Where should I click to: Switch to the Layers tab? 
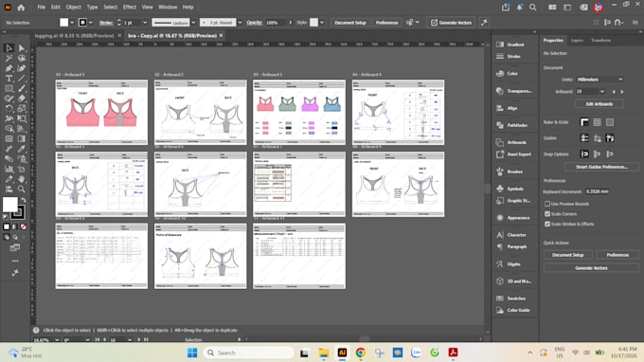coord(577,40)
